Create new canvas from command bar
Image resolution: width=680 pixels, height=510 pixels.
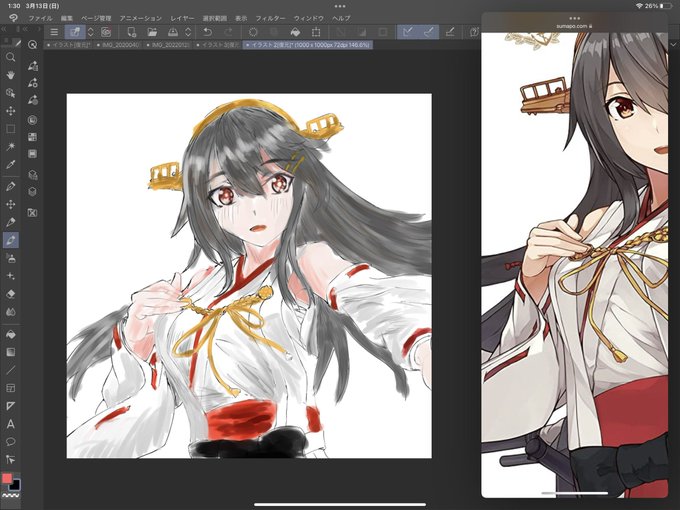point(131,32)
